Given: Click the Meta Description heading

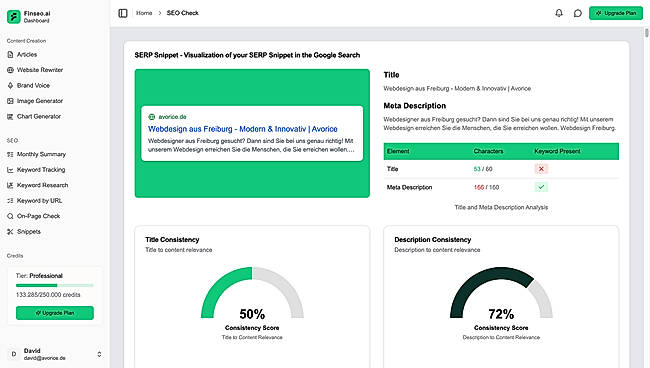Looking at the screenshot, I should (415, 106).
